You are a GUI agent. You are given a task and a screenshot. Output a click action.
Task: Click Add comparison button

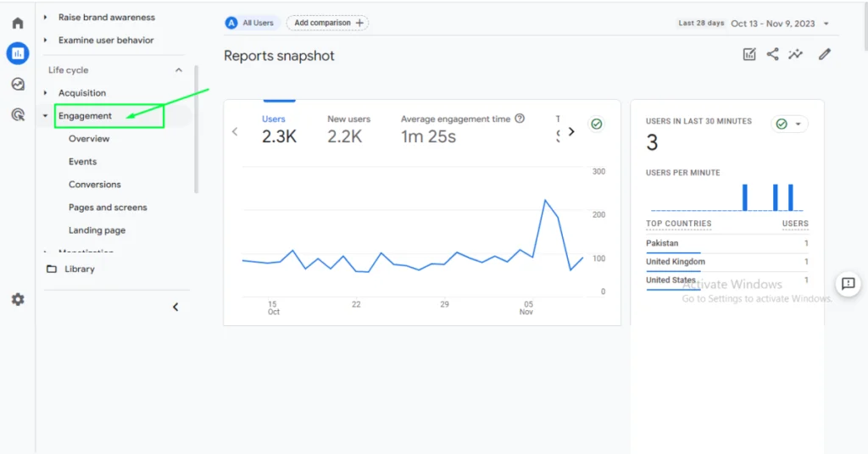tap(327, 23)
